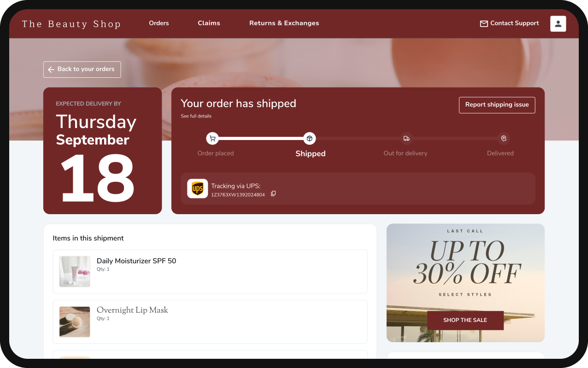Click the 'Out for delivery' label
Image resolution: width=588 pixels, height=368 pixels.
pos(406,153)
